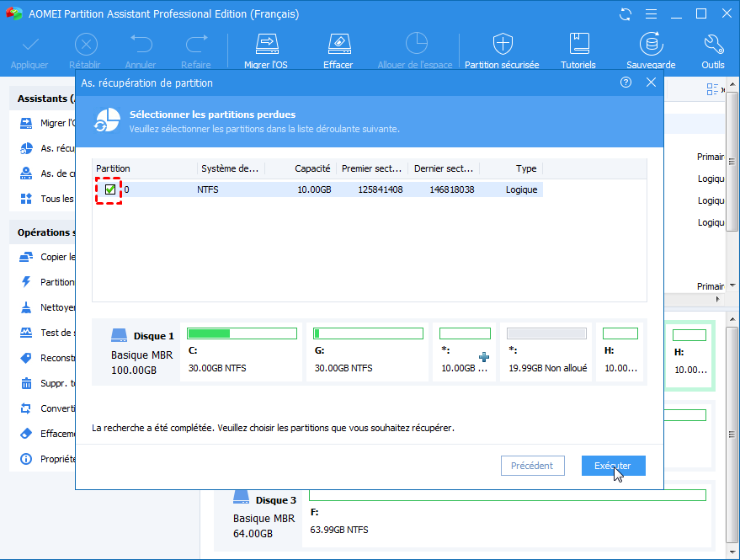Open Partition sécurisée tool
This screenshot has height=560, width=740.
pos(502,51)
